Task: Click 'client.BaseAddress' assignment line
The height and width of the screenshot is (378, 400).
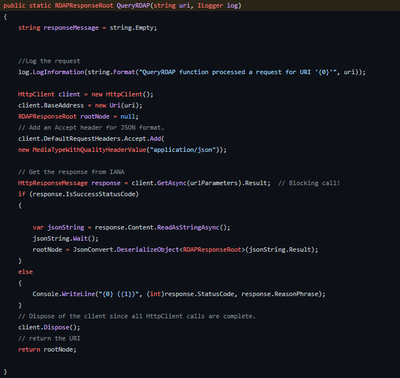Action: (x=80, y=105)
